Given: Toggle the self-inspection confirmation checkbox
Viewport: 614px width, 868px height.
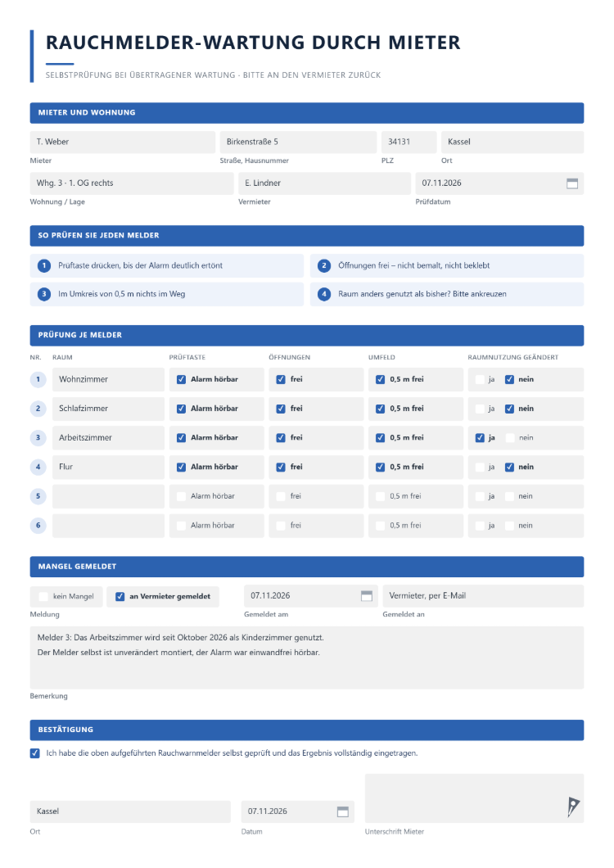Looking at the screenshot, I should point(35,753).
